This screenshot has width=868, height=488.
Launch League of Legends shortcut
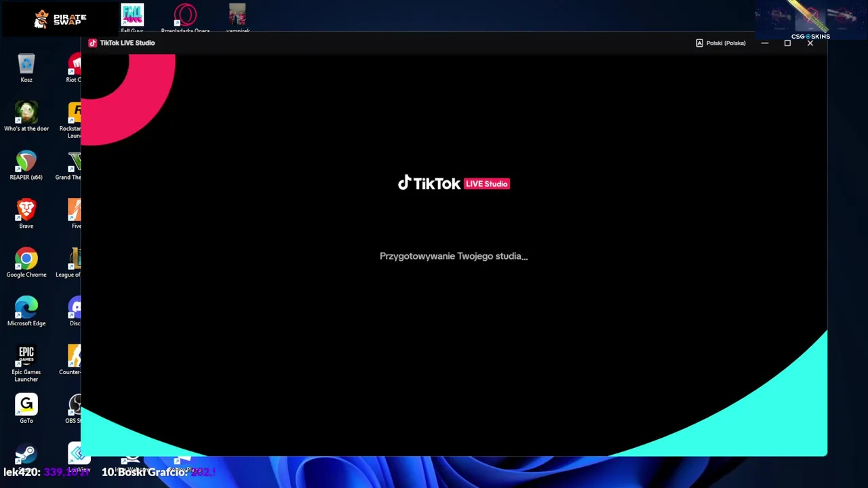[x=68, y=264]
